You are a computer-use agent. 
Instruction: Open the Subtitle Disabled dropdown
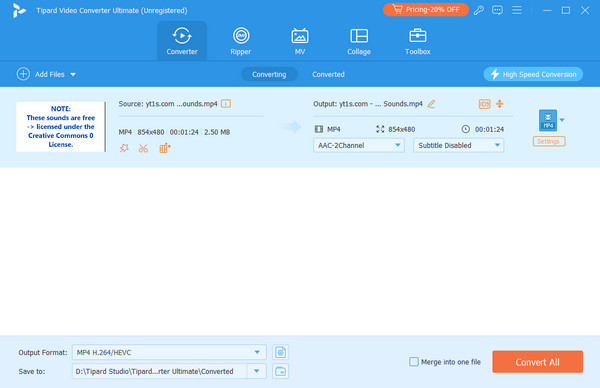pos(458,145)
